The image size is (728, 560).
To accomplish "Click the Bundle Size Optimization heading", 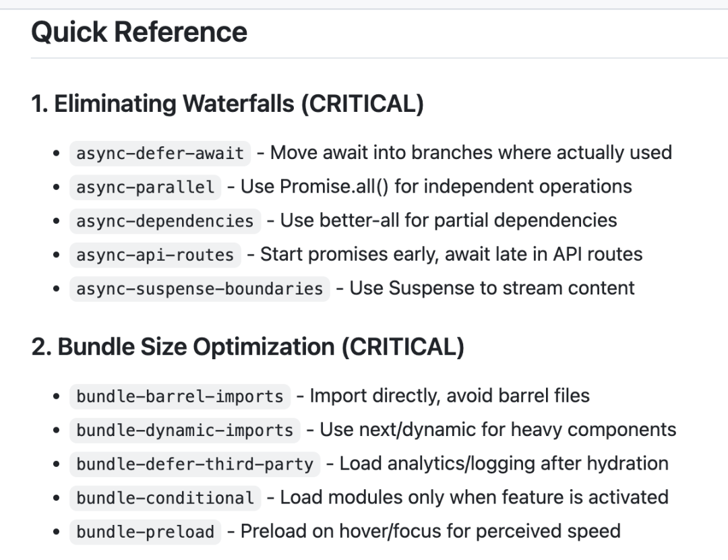I will tap(247, 347).
